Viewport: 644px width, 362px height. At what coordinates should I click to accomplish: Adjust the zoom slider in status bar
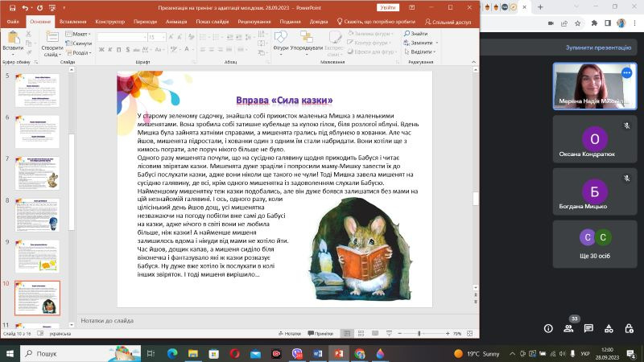pyautogui.click(x=419, y=334)
